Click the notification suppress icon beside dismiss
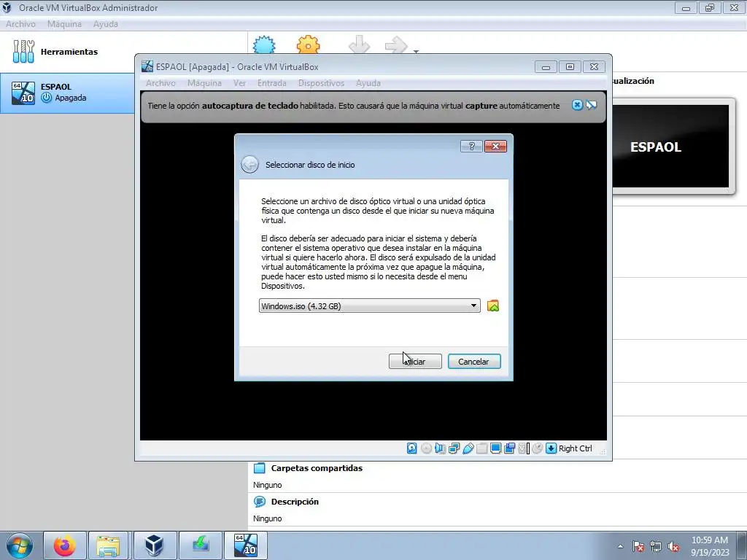 [x=591, y=105]
